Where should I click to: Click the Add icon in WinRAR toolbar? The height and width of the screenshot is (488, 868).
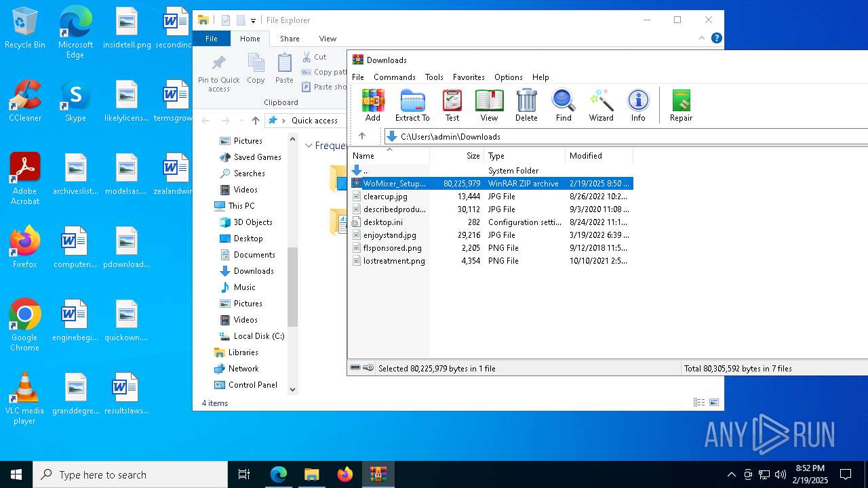tap(373, 105)
